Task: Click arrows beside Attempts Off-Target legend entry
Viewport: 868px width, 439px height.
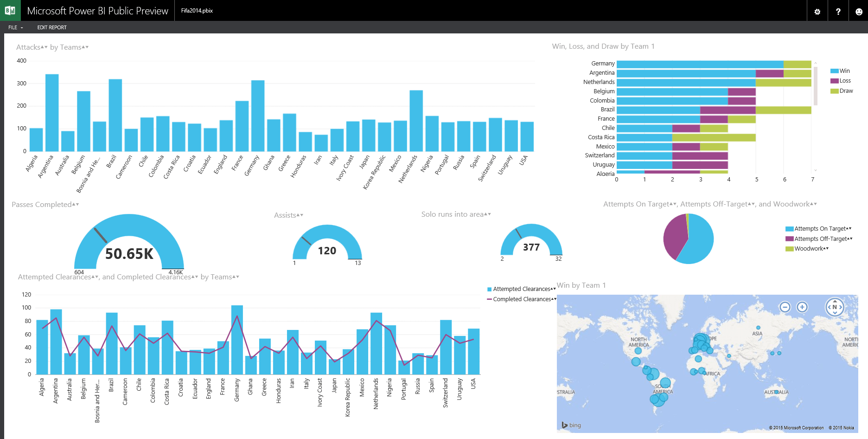Action: [x=850, y=239]
